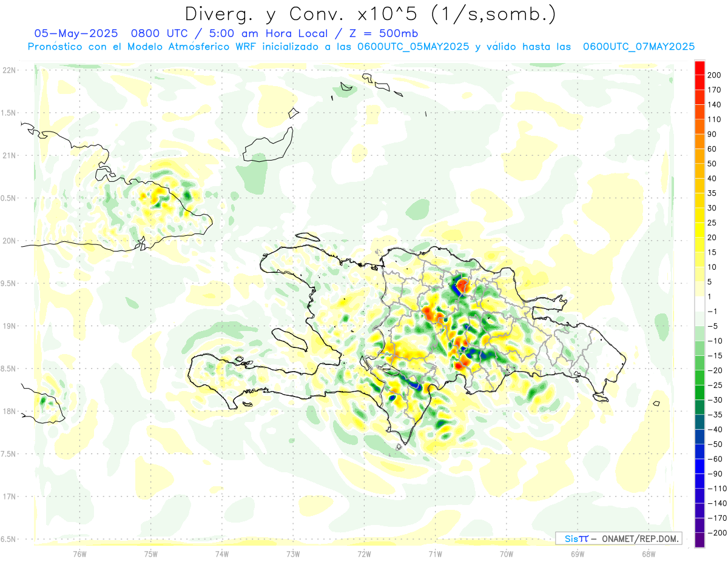
Task: Click the '60' colorbar value
Action: coord(712,149)
